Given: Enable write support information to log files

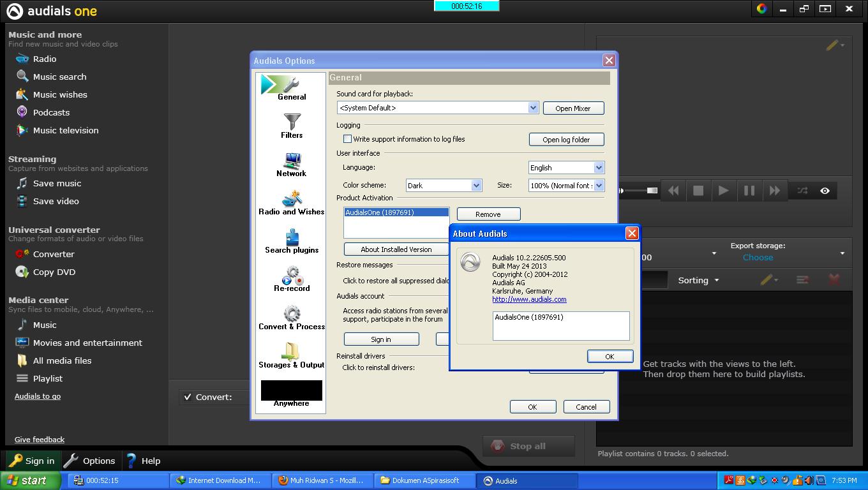Looking at the screenshot, I should (x=348, y=139).
